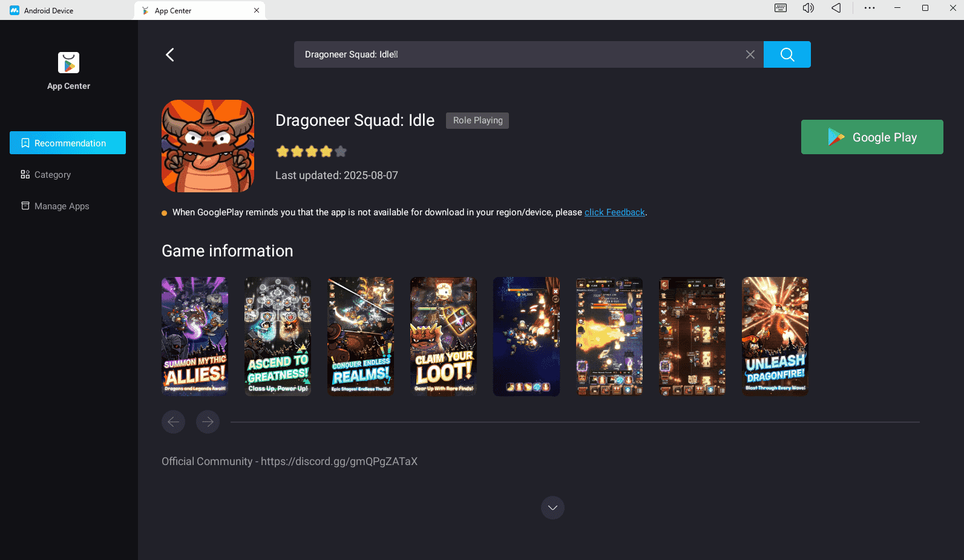This screenshot has height=560, width=964.
Task: Open the three-dots more options menu
Action: (870, 8)
